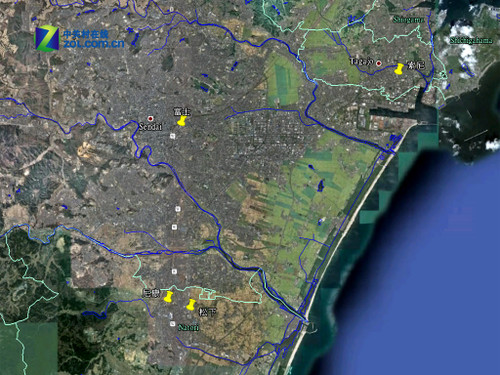Click the 索尼 placemark label text
The width and height of the screenshot is (500, 375).
click(x=416, y=65)
